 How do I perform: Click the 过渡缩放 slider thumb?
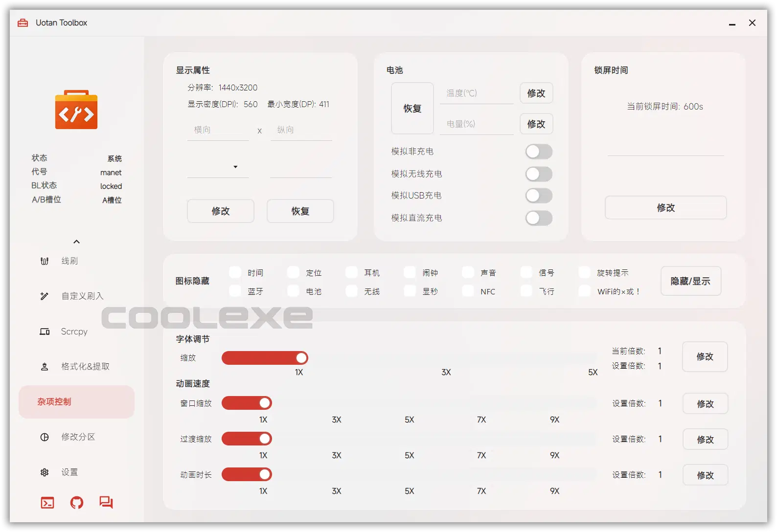pos(265,439)
